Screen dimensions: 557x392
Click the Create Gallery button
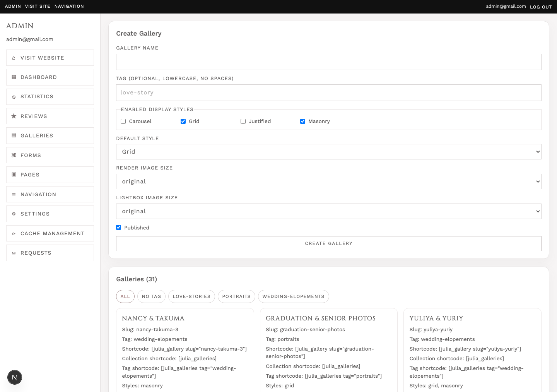point(329,243)
